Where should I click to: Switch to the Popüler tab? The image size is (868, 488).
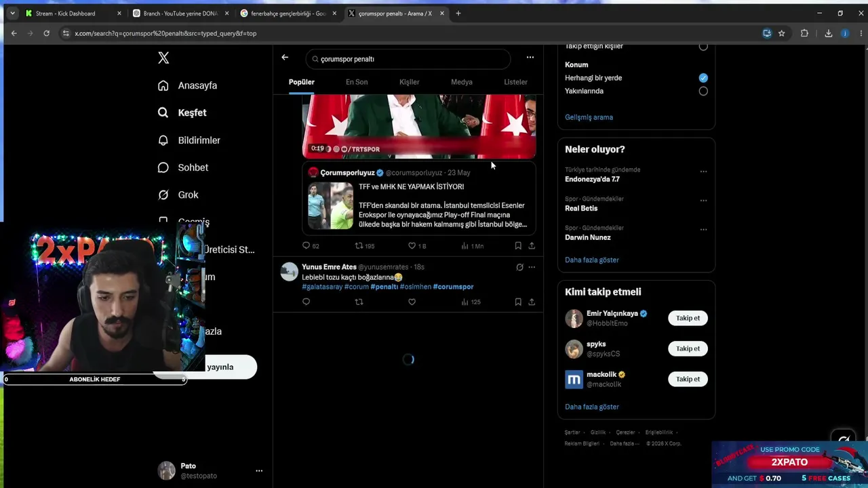(302, 82)
